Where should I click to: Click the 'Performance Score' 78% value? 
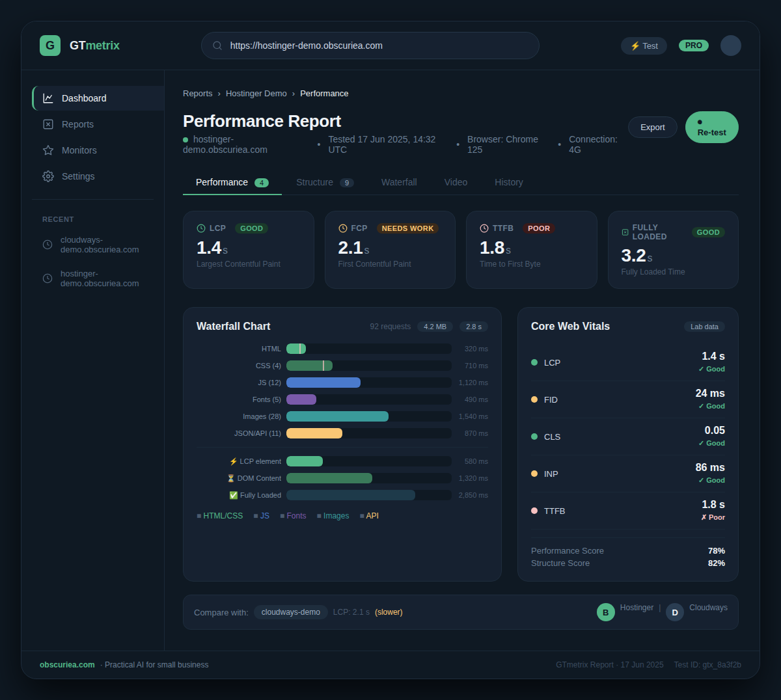tap(717, 551)
